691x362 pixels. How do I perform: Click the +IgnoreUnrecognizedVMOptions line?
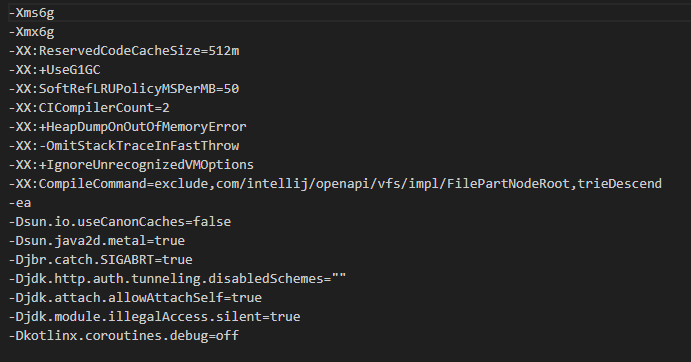(x=131, y=164)
